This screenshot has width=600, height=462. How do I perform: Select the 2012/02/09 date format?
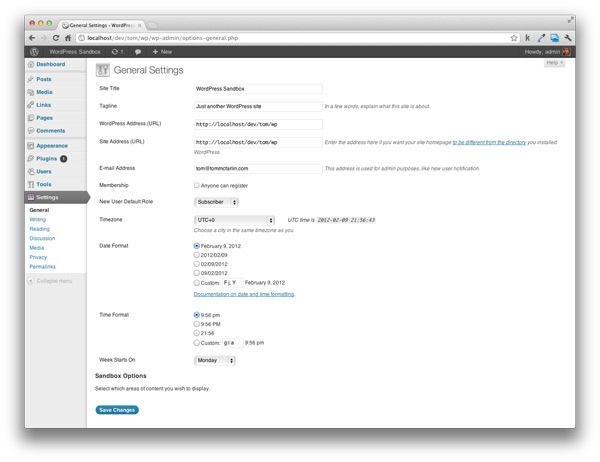click(196, 254)
